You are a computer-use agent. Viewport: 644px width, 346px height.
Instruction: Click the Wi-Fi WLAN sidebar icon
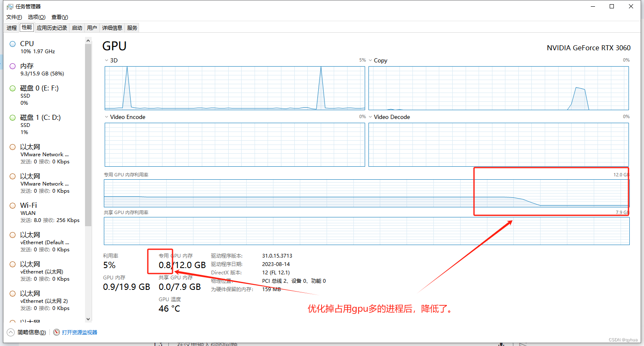point(13,205)
